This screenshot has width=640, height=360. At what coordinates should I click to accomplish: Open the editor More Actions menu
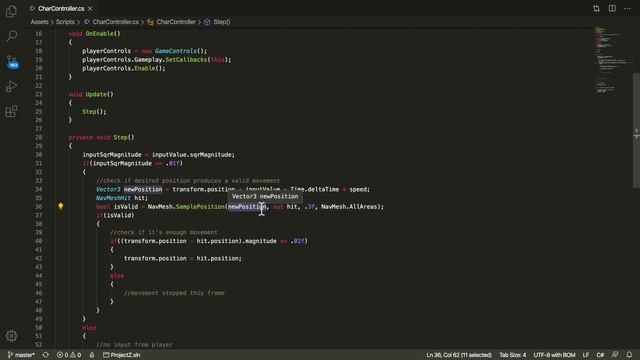(x=627, y=9)
